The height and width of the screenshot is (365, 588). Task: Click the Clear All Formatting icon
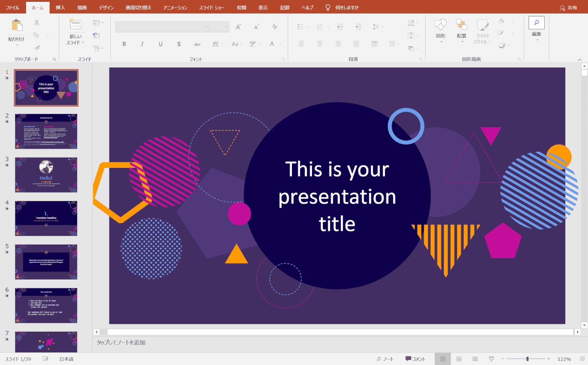coord(274,27)
